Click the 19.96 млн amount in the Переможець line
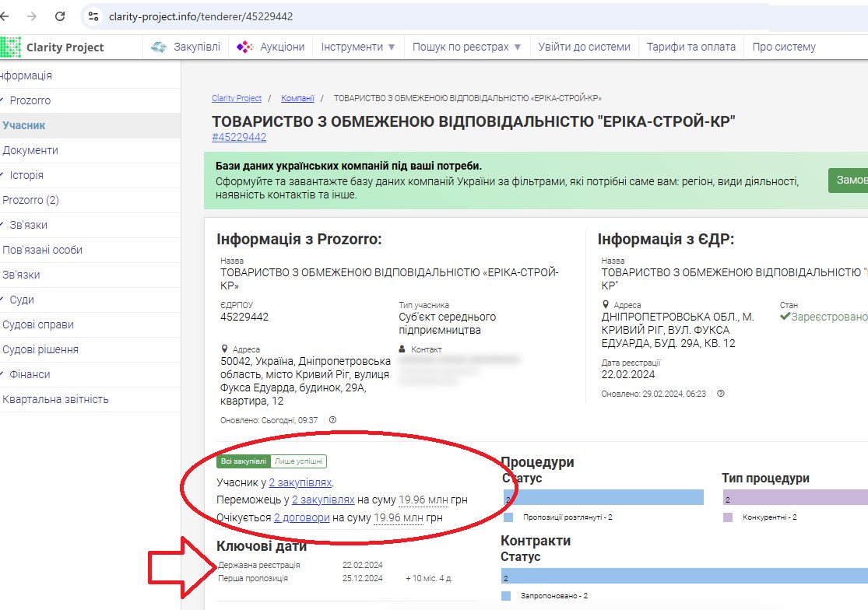 pos(423,500)
